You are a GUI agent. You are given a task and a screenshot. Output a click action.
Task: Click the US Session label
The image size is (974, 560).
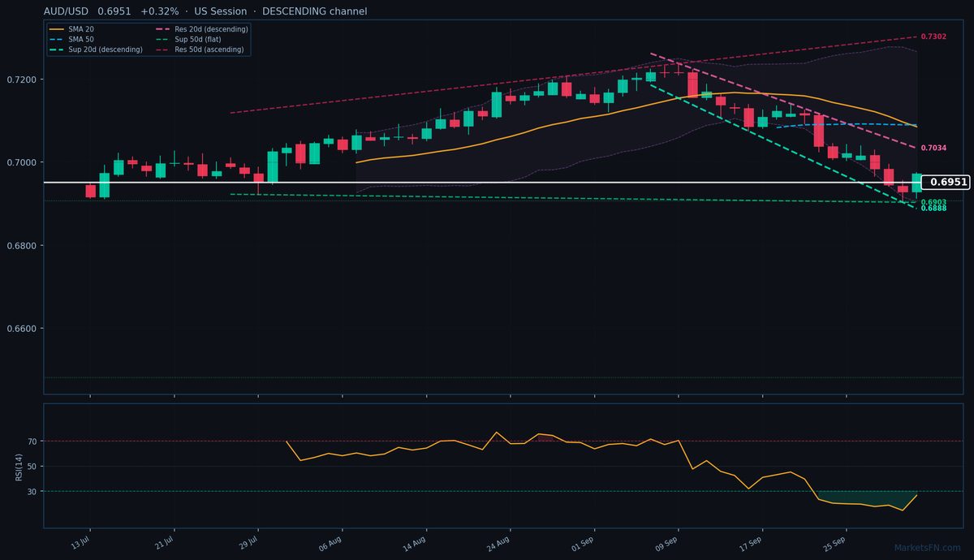pos(221,11)
